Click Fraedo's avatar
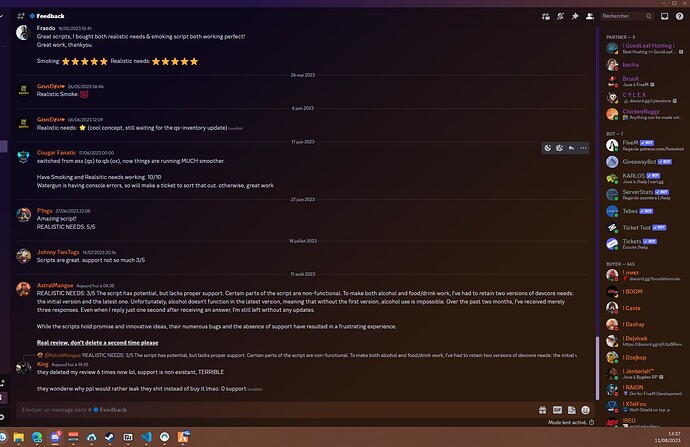The height and width of the screenshot is (447, 690). point(23,33)
